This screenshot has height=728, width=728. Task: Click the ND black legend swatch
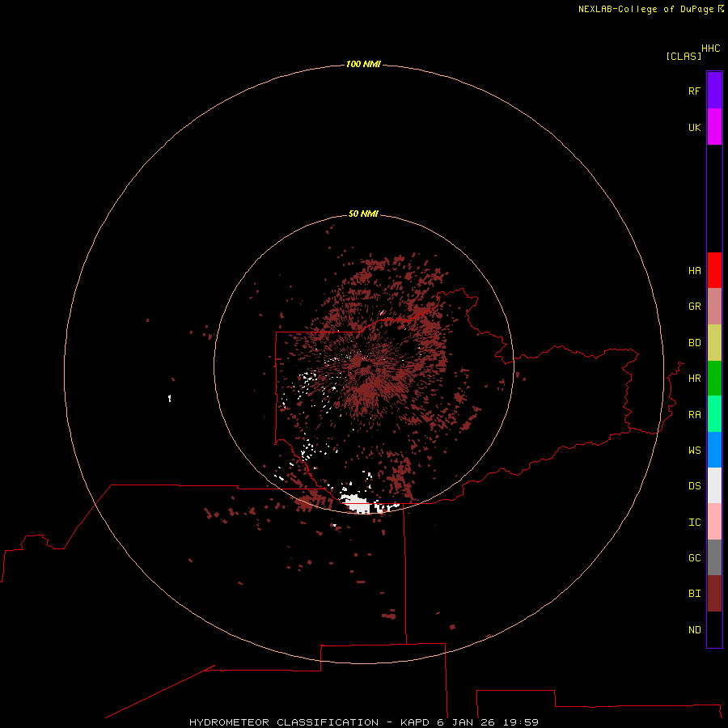[714, 629]
